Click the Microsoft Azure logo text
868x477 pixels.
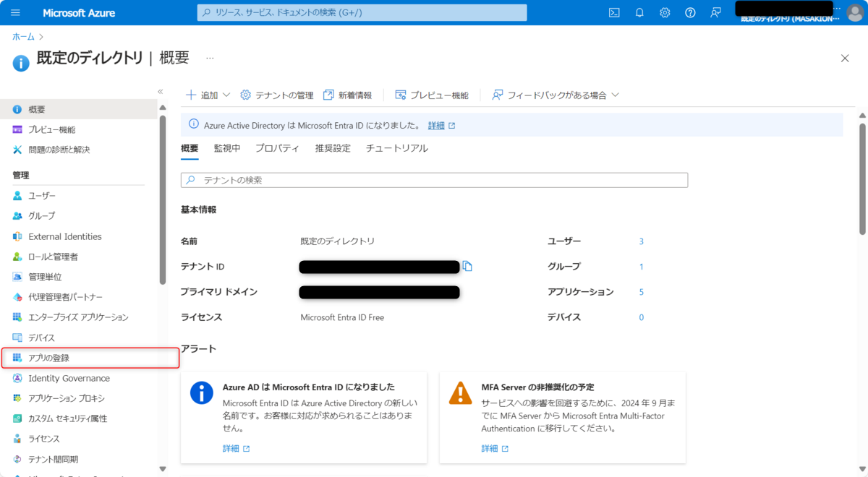(79, 13)
